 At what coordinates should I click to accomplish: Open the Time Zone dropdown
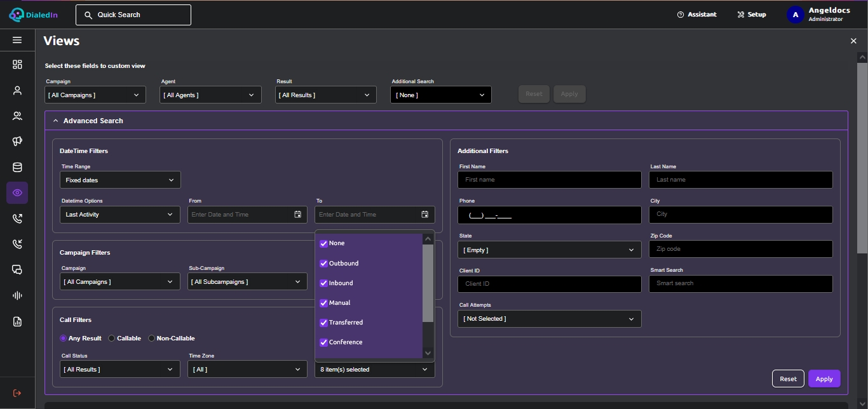point(248,369)
